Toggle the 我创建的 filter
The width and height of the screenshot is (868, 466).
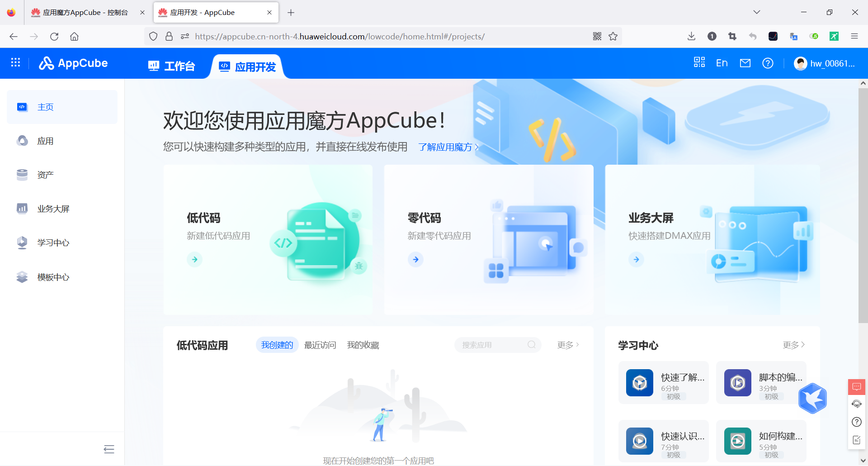(x=277, y=345)
